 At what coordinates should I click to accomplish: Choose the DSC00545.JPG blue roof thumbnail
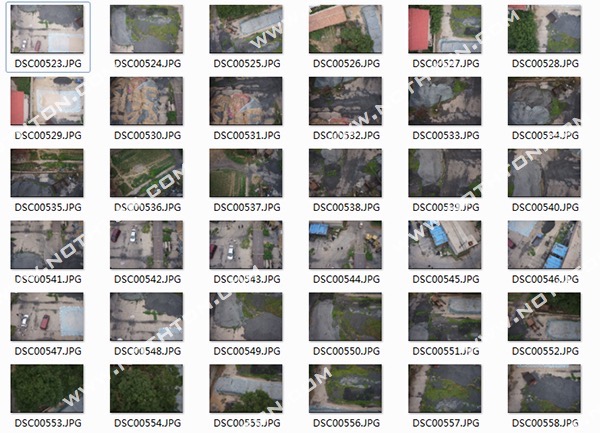(x=445, y=245)
